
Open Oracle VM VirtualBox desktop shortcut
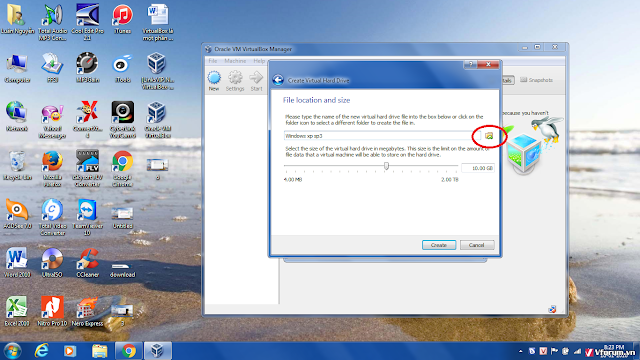(x=158, y=120)
